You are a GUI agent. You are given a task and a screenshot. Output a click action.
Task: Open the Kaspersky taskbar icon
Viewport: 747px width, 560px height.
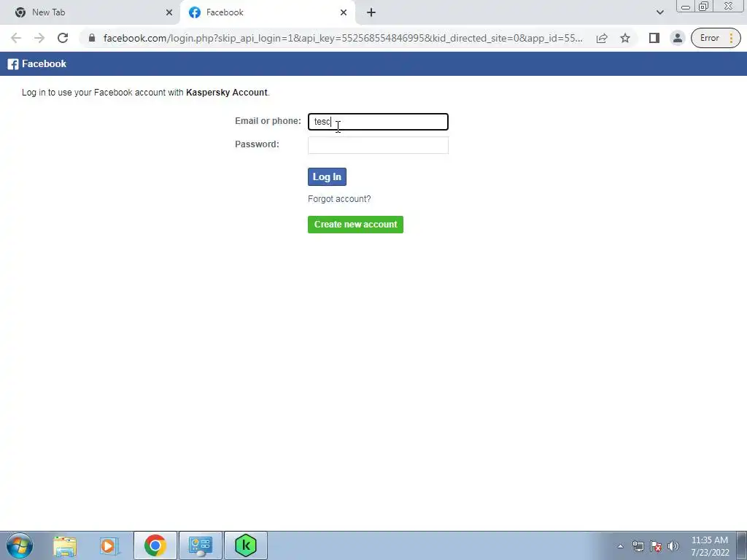pos(246,545)
